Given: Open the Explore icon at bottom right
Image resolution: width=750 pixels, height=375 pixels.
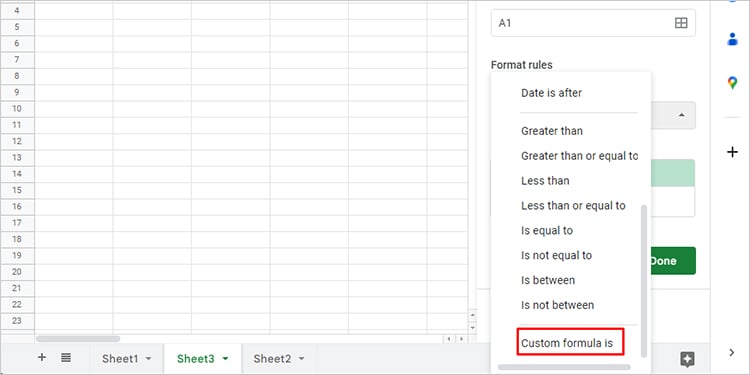Looking at the screenshot, I should click(687, 359).
